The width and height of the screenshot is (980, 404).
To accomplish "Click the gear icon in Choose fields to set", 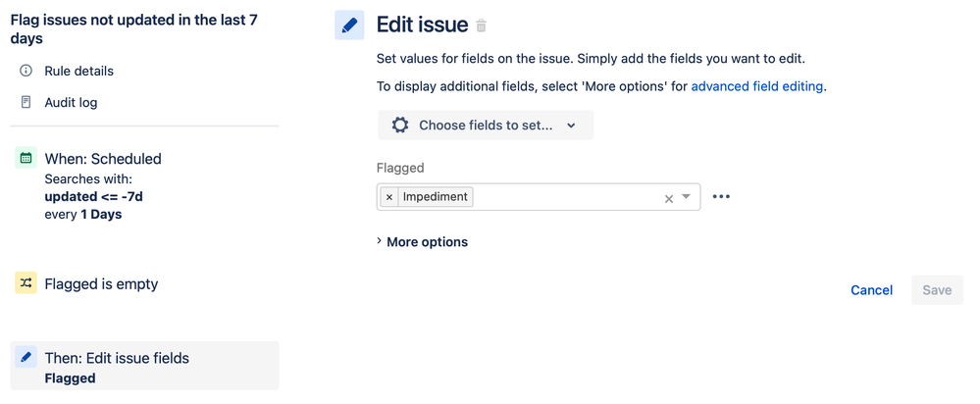I will pyautogui.click(x=400, y=125).
